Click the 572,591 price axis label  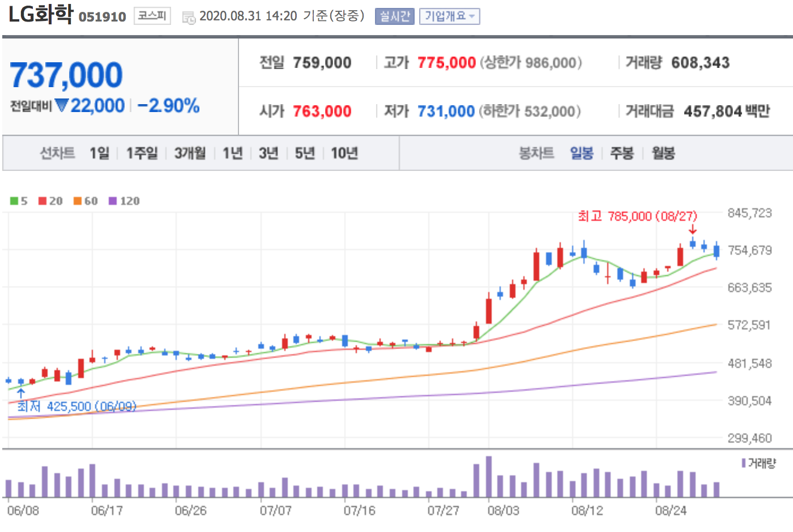click(750, 325)
